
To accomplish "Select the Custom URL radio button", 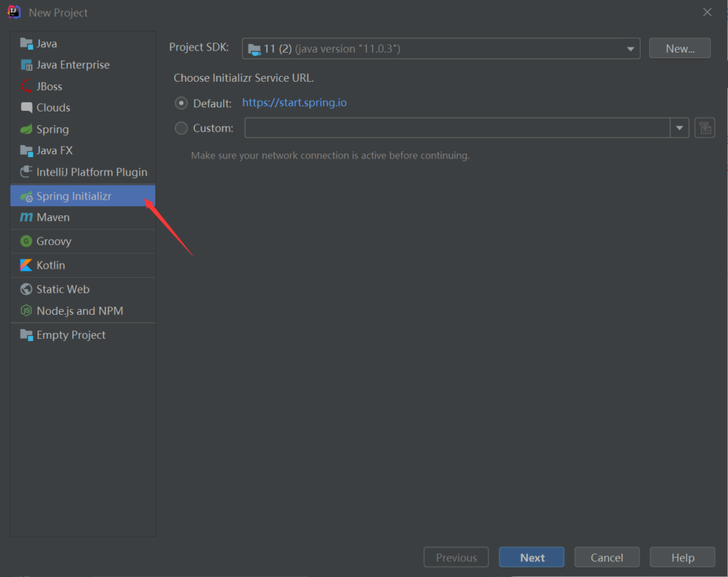I will (181, 128).
